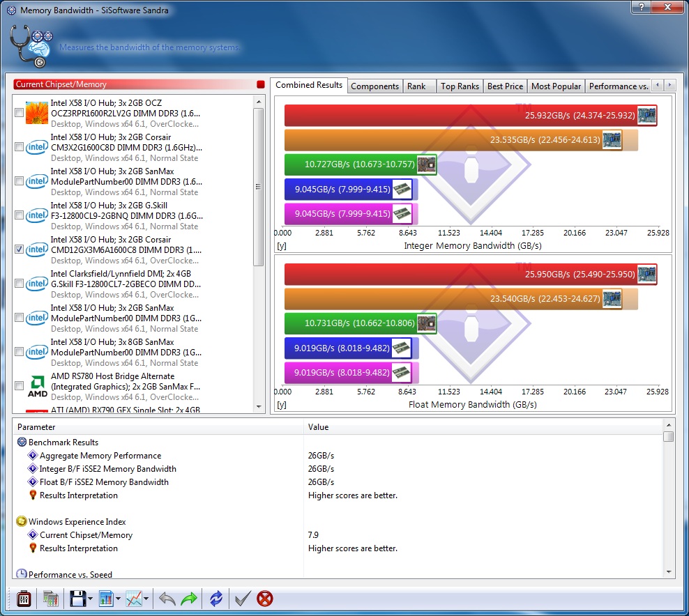Screen dimensions: 689x616
Task: Click the motherboard icon on the 25.932GB/s bar
Action: click(x=647, y=116)
